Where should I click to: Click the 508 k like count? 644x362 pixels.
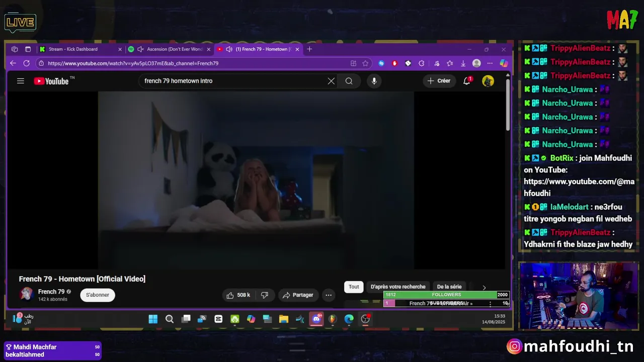(x=244, y=295)
